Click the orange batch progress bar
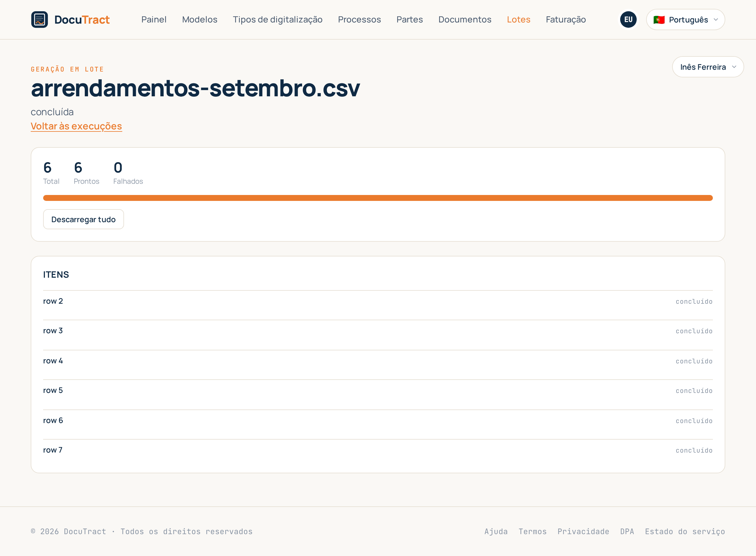Image resolution: width=756 pixels, height=556 pixels. tap(378, 198)
